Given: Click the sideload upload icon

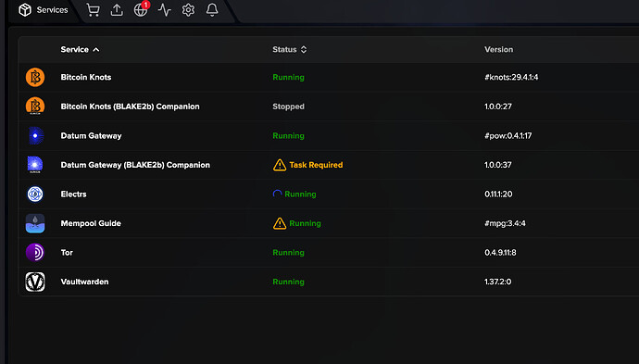Looking at the screenshot, I should (117, 10).
